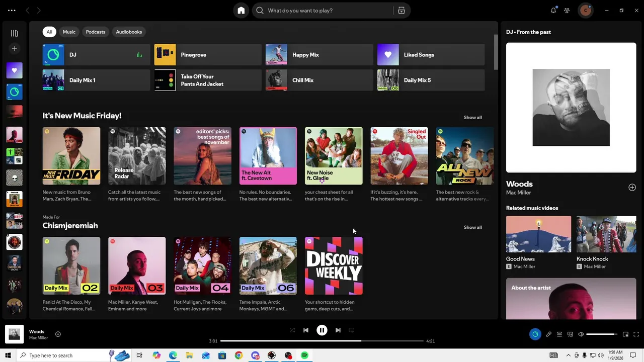Open the notifications bell (What's New)
This screenshot has width=644, height=362.
[x=553, y=10]
